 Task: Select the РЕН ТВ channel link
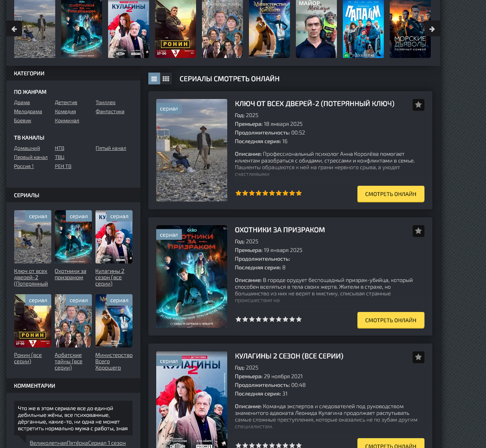coord(63,166)
